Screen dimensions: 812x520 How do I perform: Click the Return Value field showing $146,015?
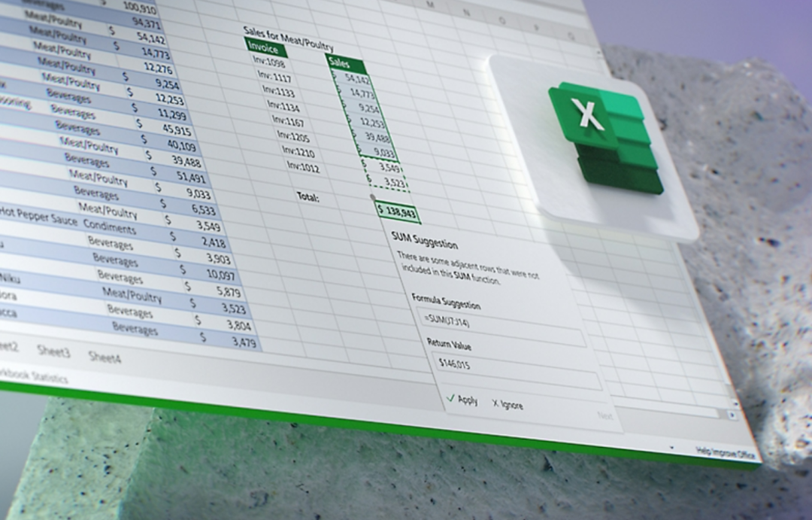pyautogui.click(x=517, y=370)
